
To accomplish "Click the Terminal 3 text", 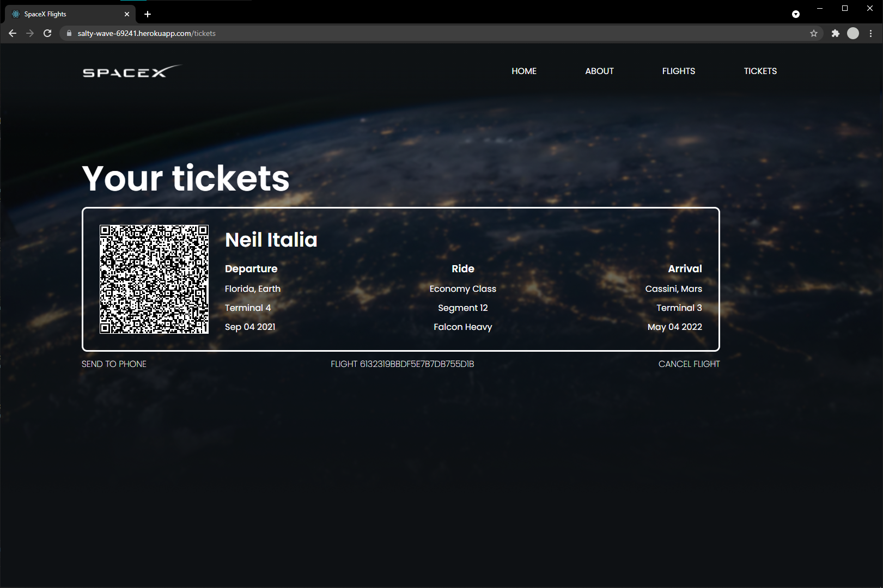I will (679, 308).
